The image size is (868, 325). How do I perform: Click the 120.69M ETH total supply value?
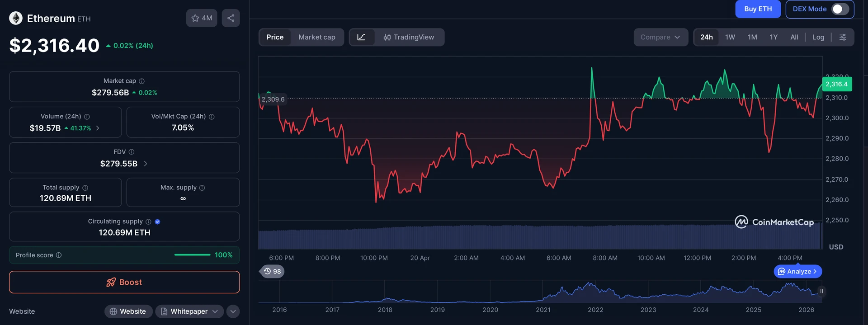click(x=66, y=198)
